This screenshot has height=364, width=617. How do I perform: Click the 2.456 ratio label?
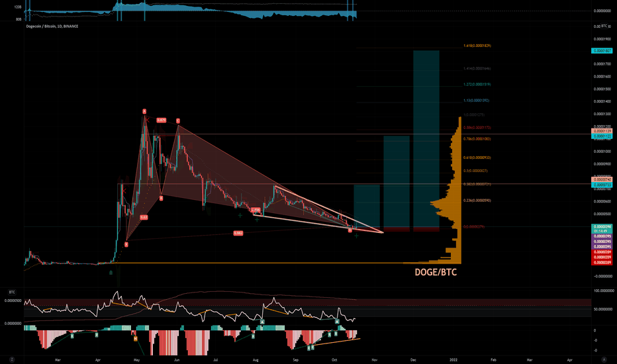tap(256, 210)
